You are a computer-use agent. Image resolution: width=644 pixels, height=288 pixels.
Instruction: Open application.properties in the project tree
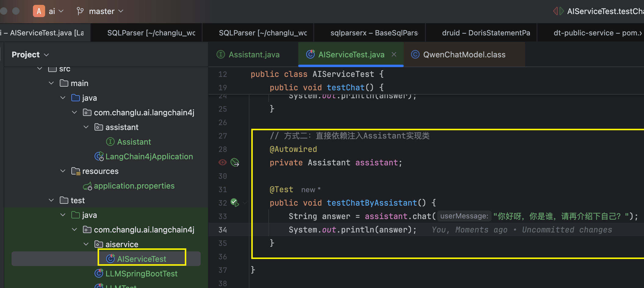point(134,186)
